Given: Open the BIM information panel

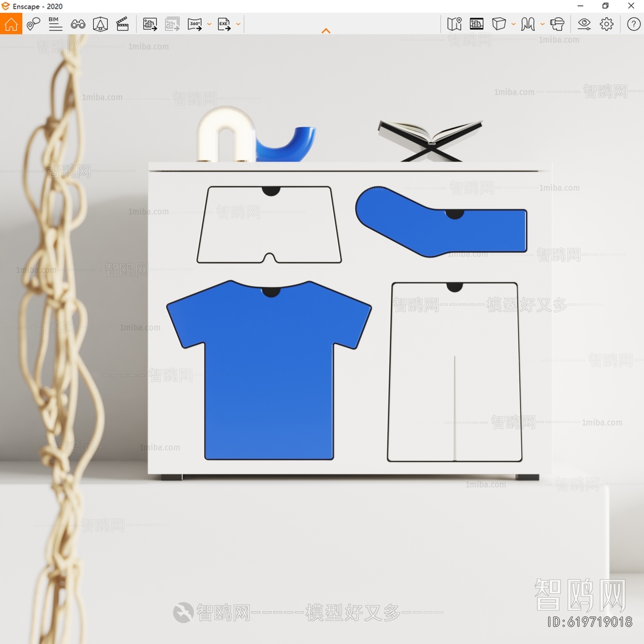Looking at the screenshot, I should pyautogui.click(x=56, y=24).
